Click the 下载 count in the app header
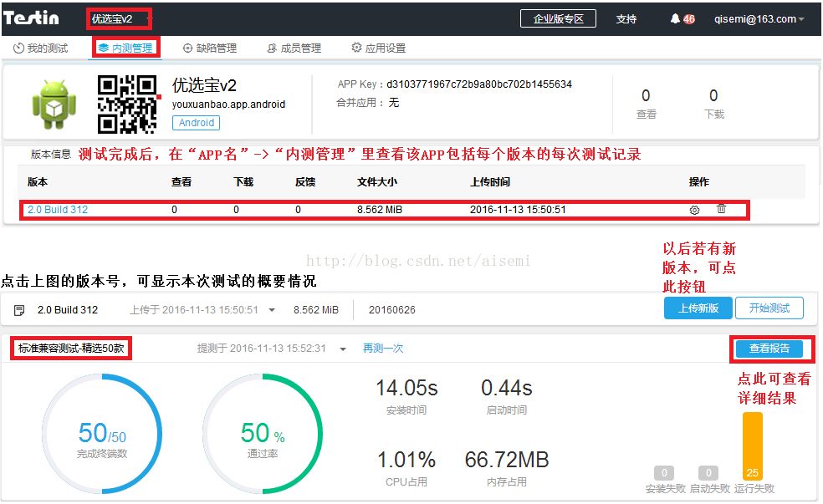 click(713, 95)
